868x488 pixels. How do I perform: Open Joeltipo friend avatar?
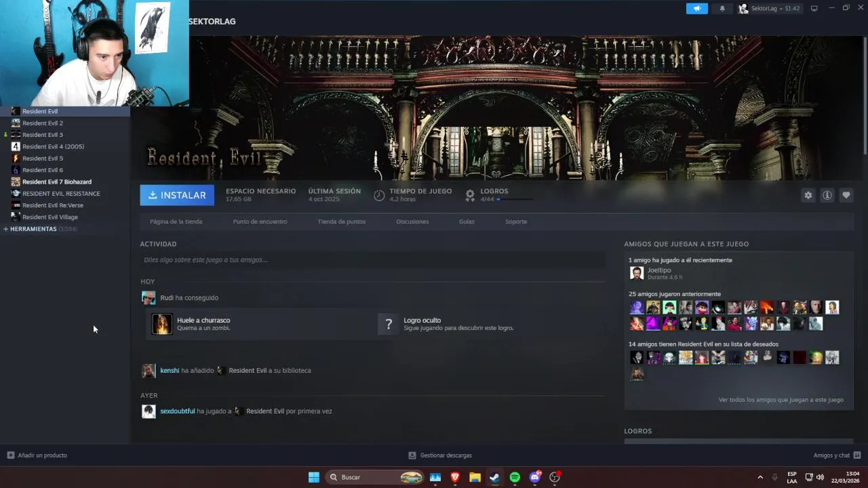point(637,273)
